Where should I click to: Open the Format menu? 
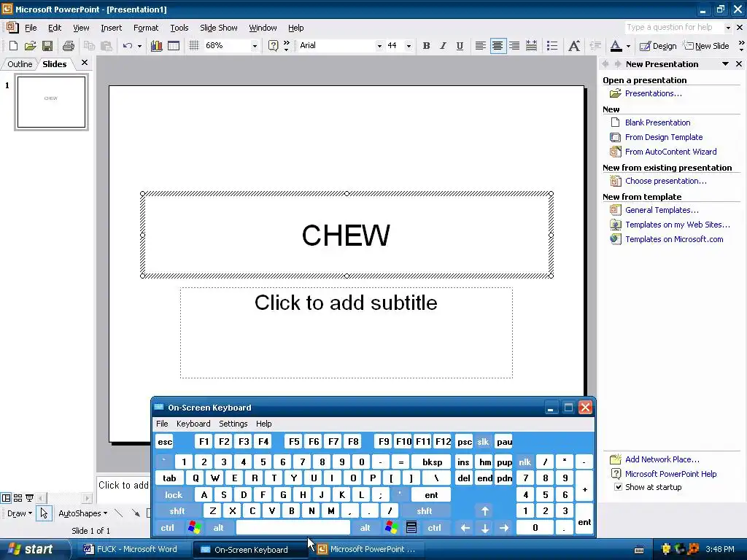tap(146, 28)
